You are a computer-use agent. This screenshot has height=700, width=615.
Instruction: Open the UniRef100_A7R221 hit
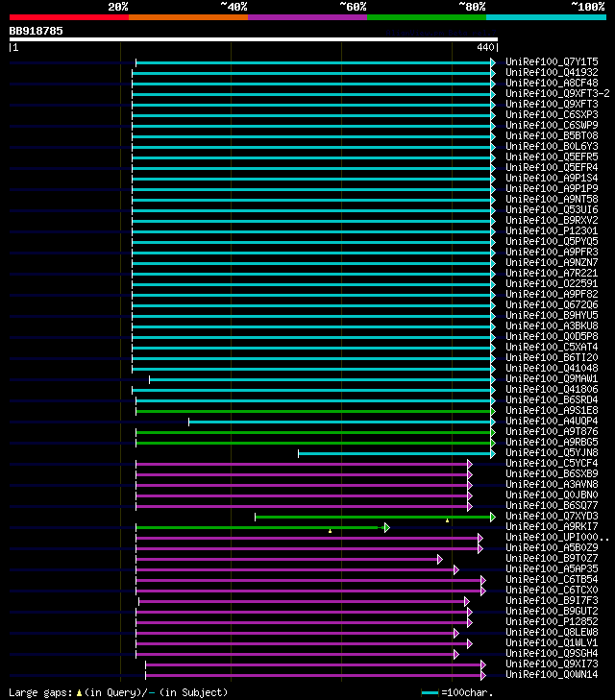click(552, 274)
